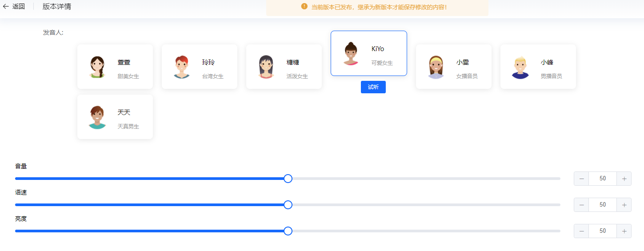
Task: Select the 小雯 avatar icon
Action: click(436, 67)
